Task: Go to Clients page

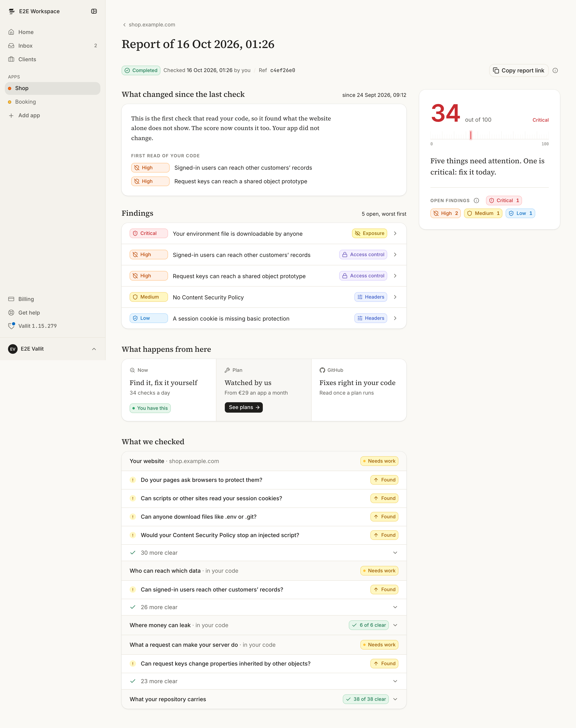Action: pos(53,59)
